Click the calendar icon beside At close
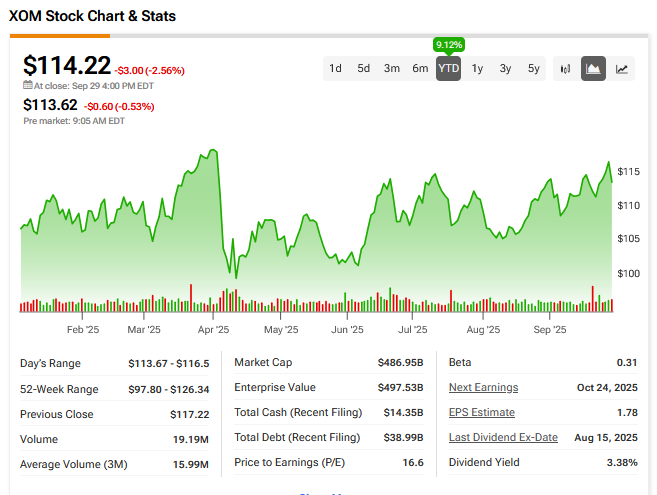657x495 pixels. pos(28,85)
